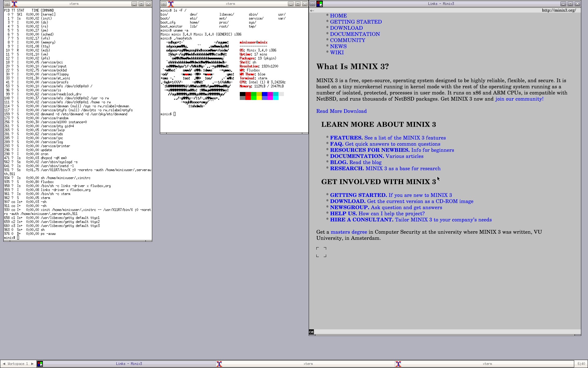Click the URL http://minix3.org/ in Links

click(x=559, y=10)
